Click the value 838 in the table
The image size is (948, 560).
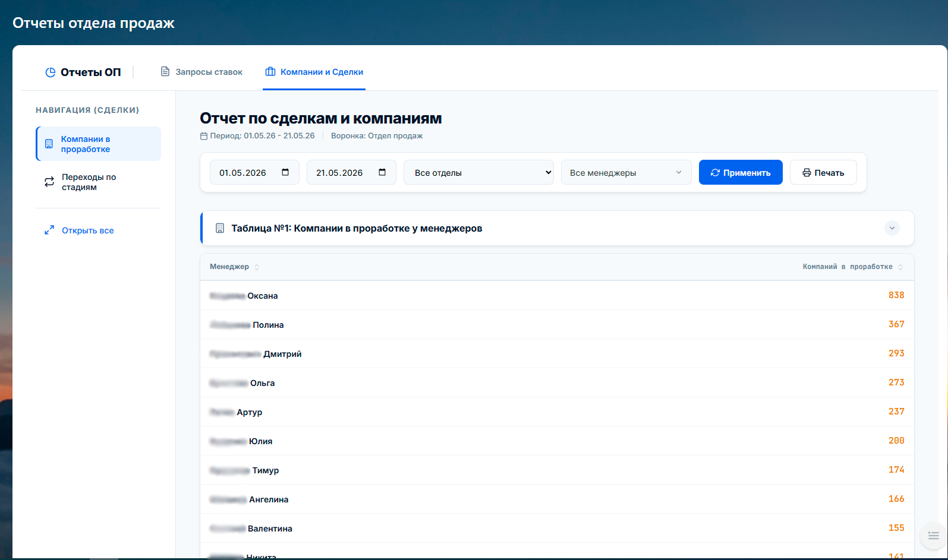coord(896,295)
